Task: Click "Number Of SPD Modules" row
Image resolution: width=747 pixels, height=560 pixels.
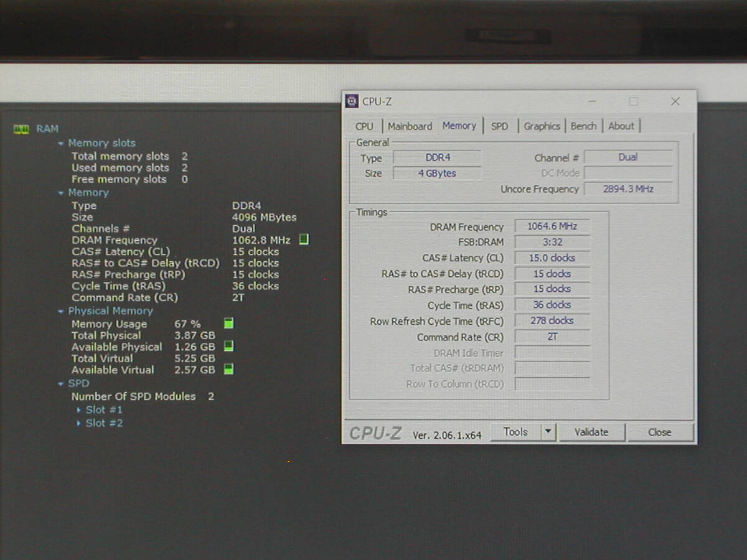Action: tap(143, 396)
